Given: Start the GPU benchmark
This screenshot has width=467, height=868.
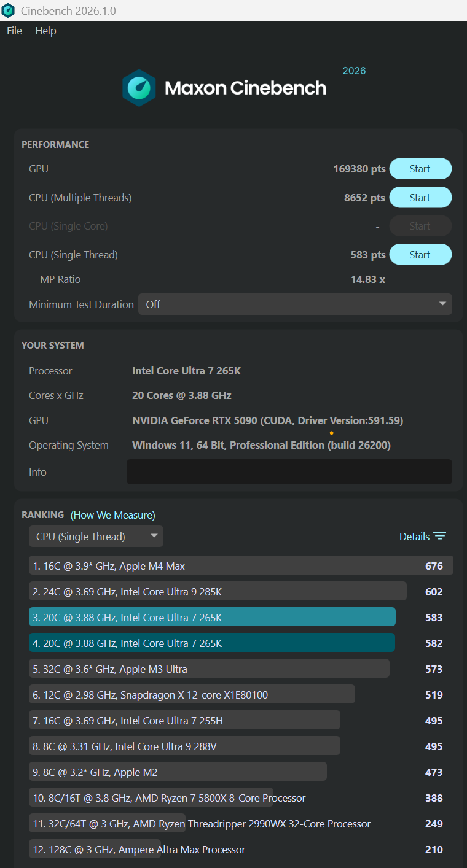Looking at the screenshot, I should coord(420,169).
